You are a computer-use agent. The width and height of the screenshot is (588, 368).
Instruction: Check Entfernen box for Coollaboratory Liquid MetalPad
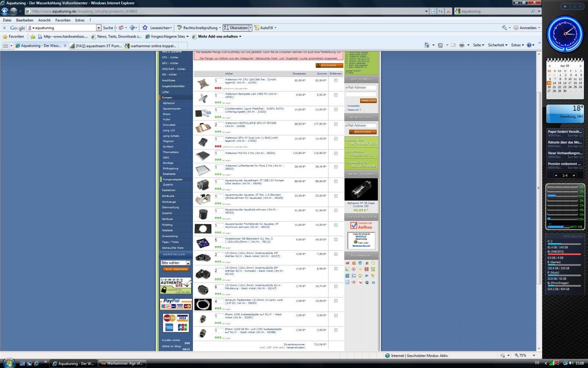pos(336,109)
